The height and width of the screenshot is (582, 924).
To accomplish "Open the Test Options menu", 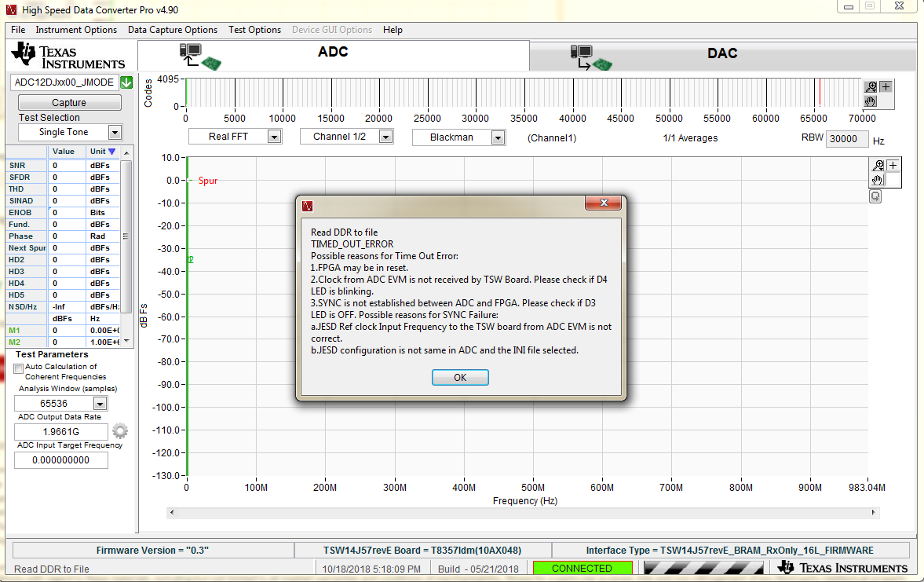I will [x=254, y=30].
